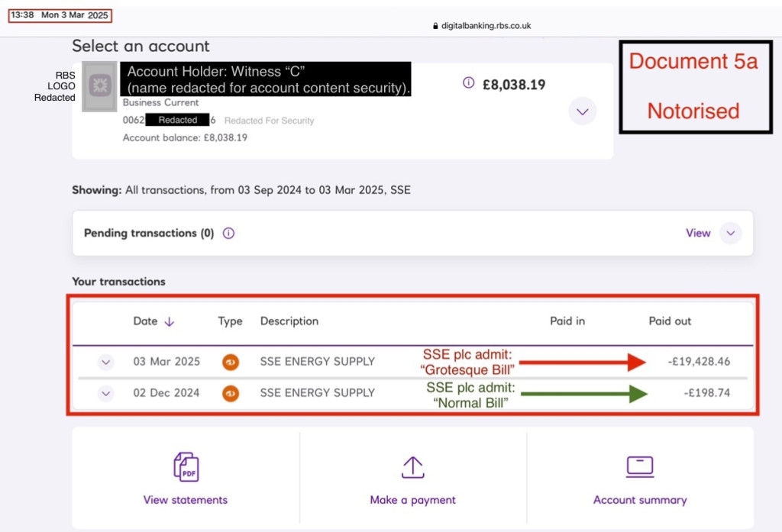Expand the pending transactions chevron
The height and width of the screenshot is (532, 782).
[x=730, y=234]
